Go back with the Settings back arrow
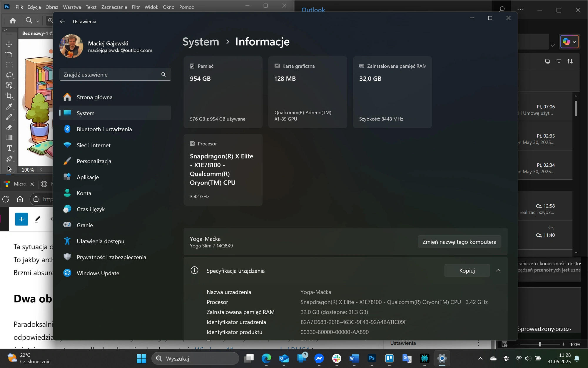This screenshot has height=368, width=588. (x=62, y=21)
